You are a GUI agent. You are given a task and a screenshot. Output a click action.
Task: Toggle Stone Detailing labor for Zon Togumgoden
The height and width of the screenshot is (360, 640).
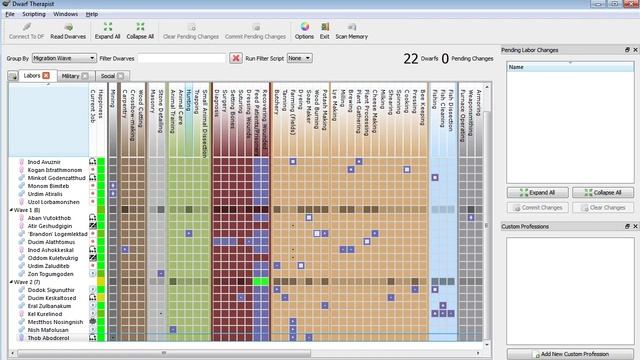pyautogui.click(x=161, y=273)
